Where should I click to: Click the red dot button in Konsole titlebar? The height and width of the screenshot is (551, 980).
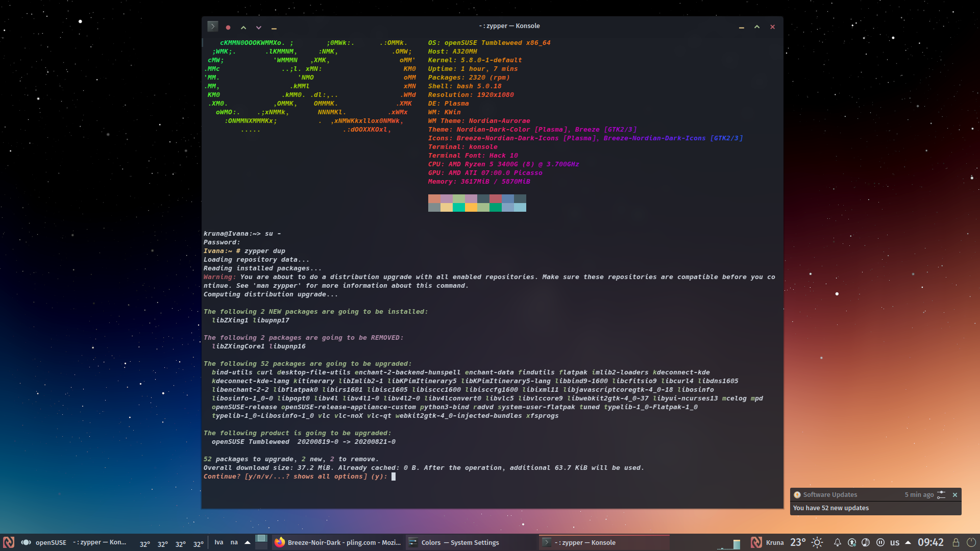coord(228,28)
